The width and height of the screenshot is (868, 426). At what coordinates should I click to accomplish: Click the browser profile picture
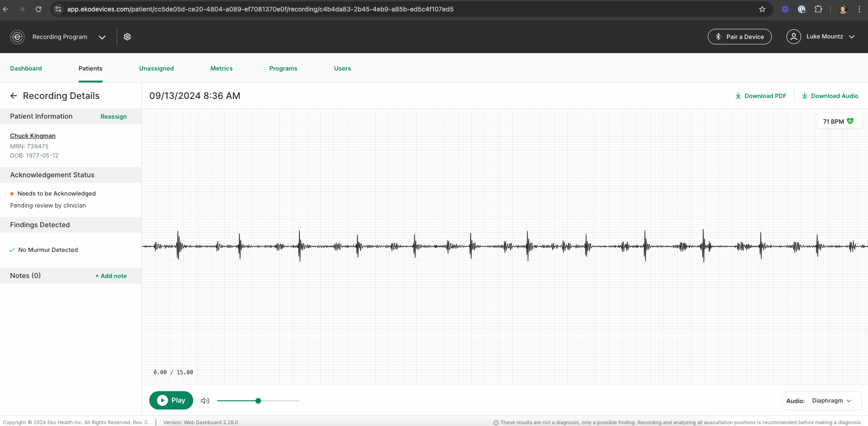point(843,9)
